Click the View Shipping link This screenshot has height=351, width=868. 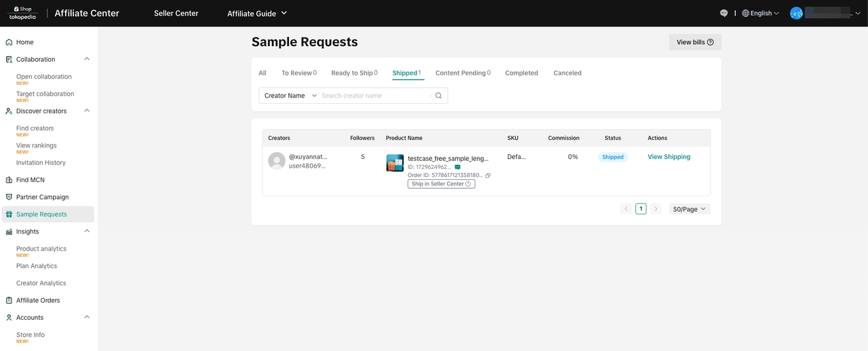669,157
